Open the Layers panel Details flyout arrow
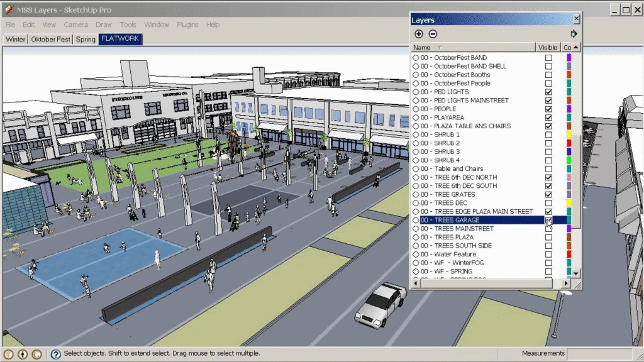 click(x=574, y=34)
